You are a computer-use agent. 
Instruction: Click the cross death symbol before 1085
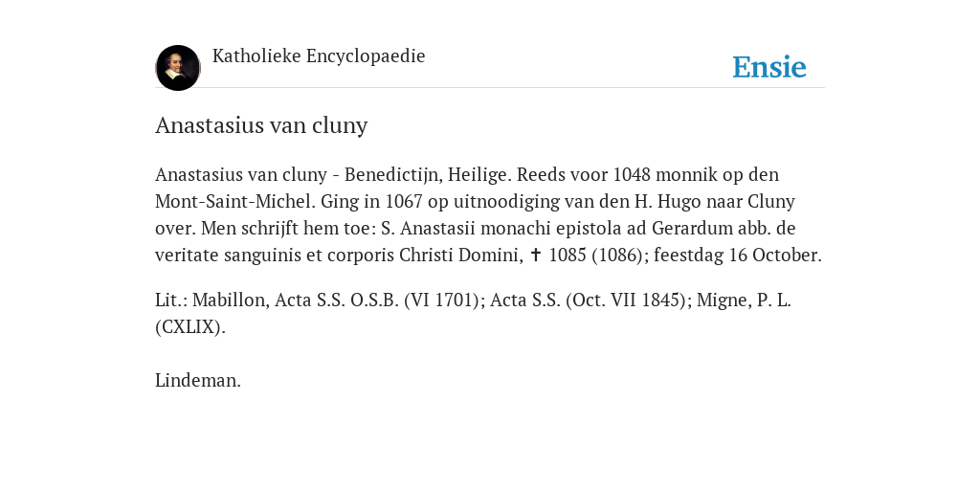click(x=536, y=255)
